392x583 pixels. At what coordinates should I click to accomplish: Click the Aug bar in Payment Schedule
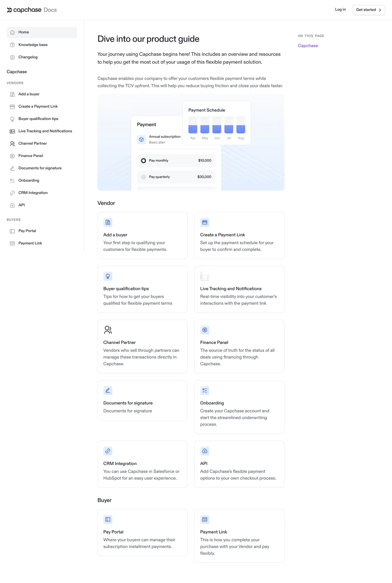(x=241, y=125)
